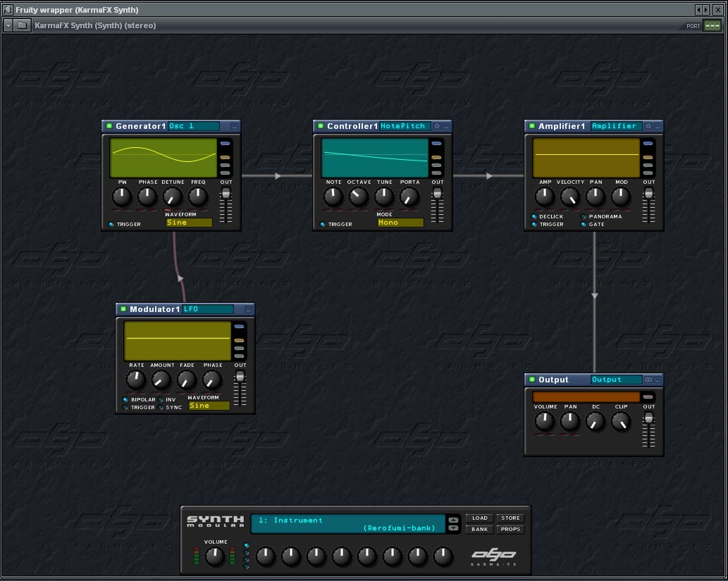This screenshot has width=728, height=581.
Task: Click the circle icon in Controller1 header
Action: click(437, 126)
